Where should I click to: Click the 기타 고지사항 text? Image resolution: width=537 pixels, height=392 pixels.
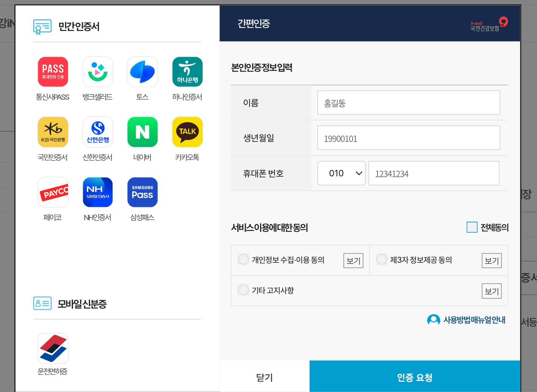(x=273, y=290)
